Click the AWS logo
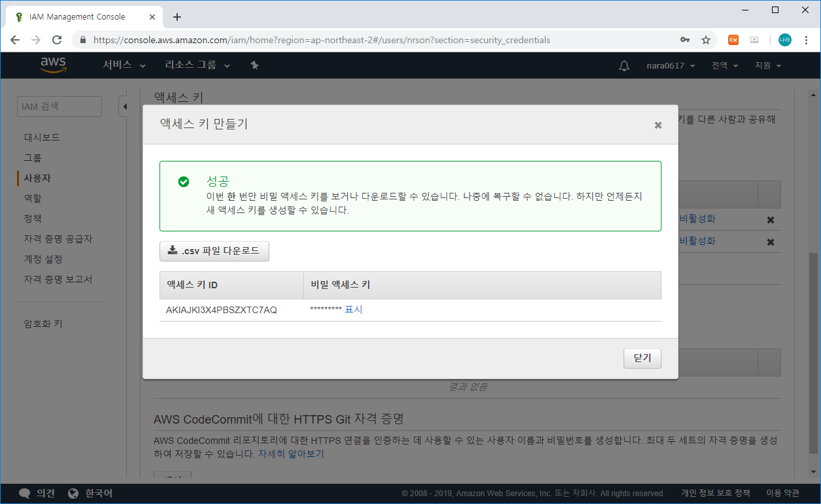821x504 pixels. pyautogui.click(x=53, y=65)
